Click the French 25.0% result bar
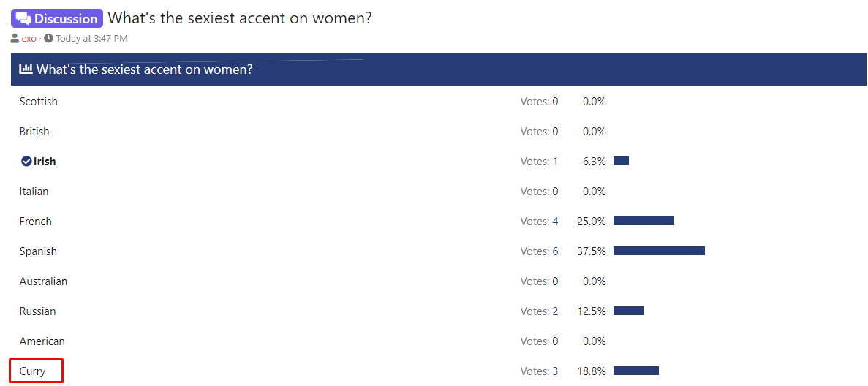Screen dimensions: 868x386 pos(644,221)
